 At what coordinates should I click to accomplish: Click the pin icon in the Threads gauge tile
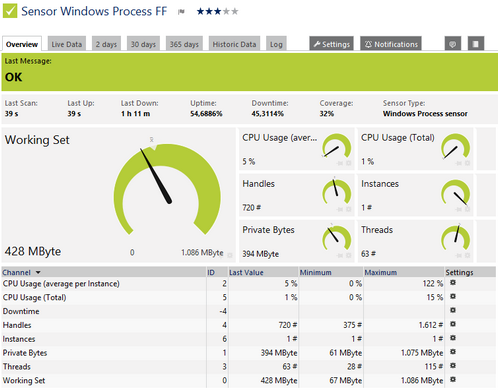(459, 255)
